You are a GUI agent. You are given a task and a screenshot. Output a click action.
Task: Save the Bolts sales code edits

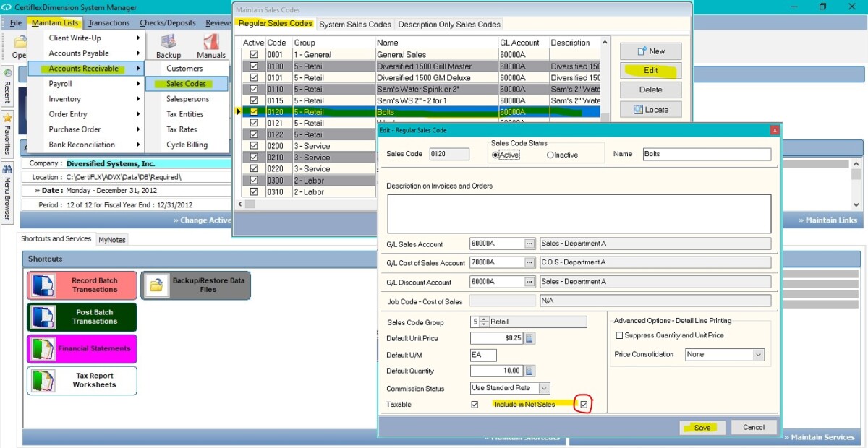tap(701, 427)
